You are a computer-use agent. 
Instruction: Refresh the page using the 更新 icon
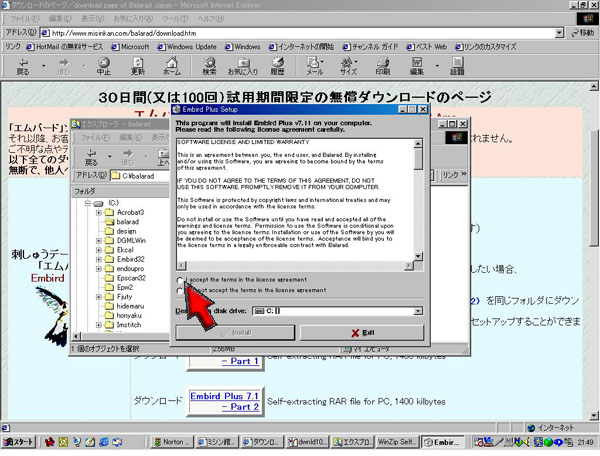(138, 66)
